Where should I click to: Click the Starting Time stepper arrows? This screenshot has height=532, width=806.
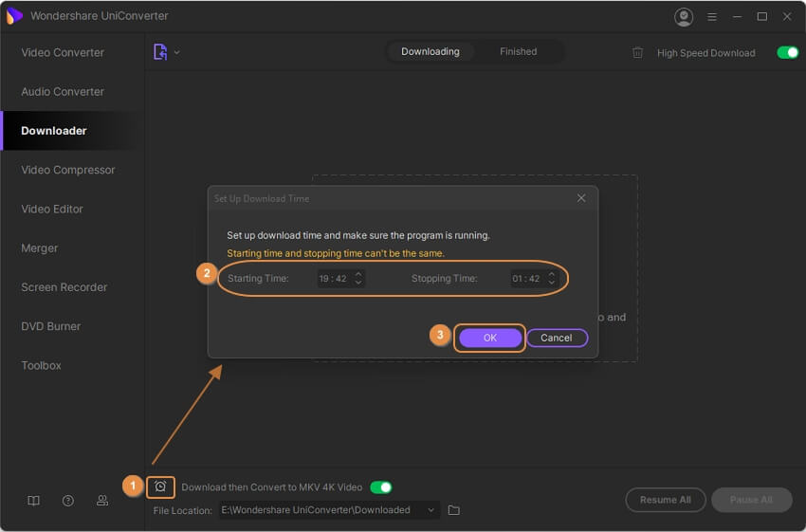358,279
